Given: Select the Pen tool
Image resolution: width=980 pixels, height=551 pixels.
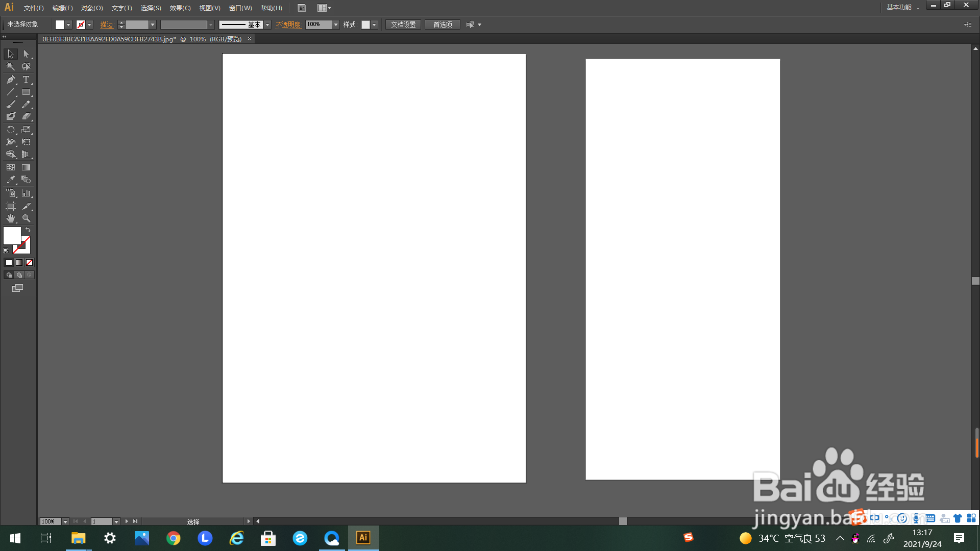Looking at the screenshot, I should click(x=11, y=80).
